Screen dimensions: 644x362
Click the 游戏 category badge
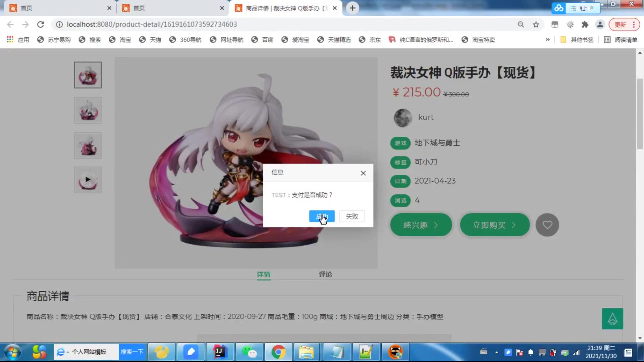pyautogui.click(x=400, y=143)
